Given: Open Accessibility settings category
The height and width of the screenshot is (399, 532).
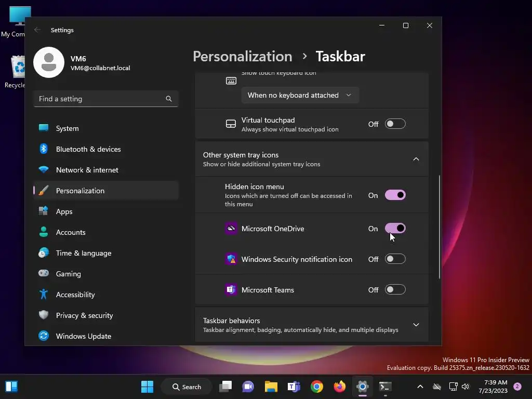Looking at the screenshot, I should point(106,295).
